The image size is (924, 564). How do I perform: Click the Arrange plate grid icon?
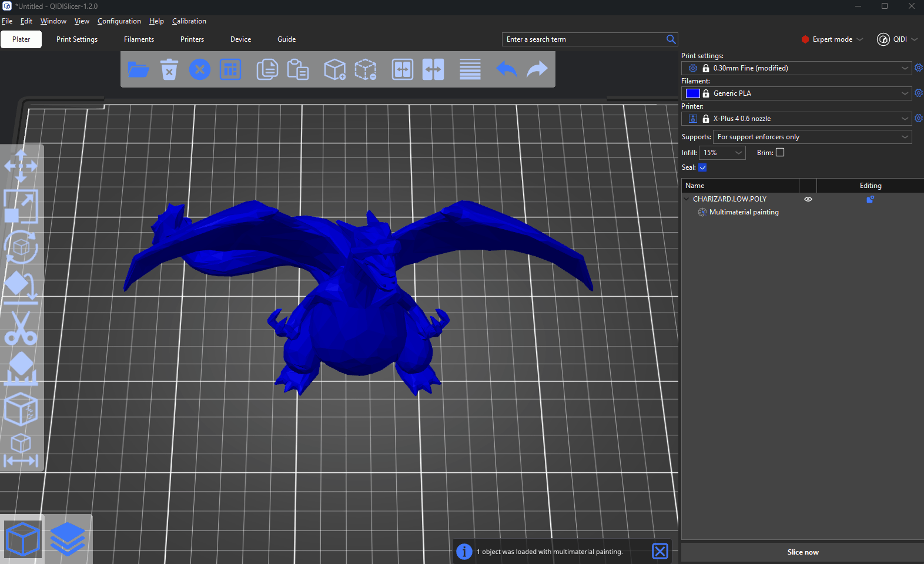coord(230,69)
